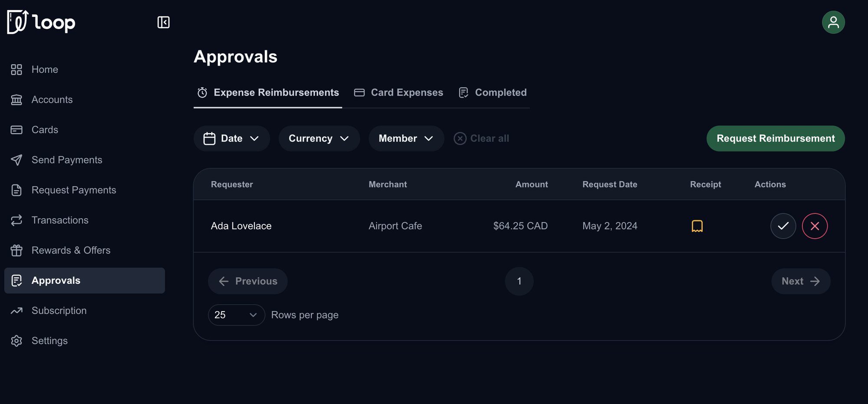
Task: Click the Merchant column header
Action: pos(388,184)
